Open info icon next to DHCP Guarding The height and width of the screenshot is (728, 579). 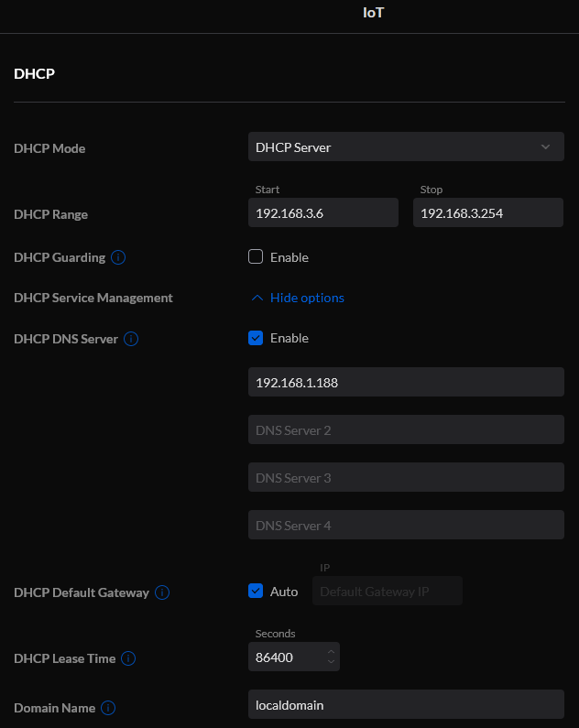(x=118, y=257)
